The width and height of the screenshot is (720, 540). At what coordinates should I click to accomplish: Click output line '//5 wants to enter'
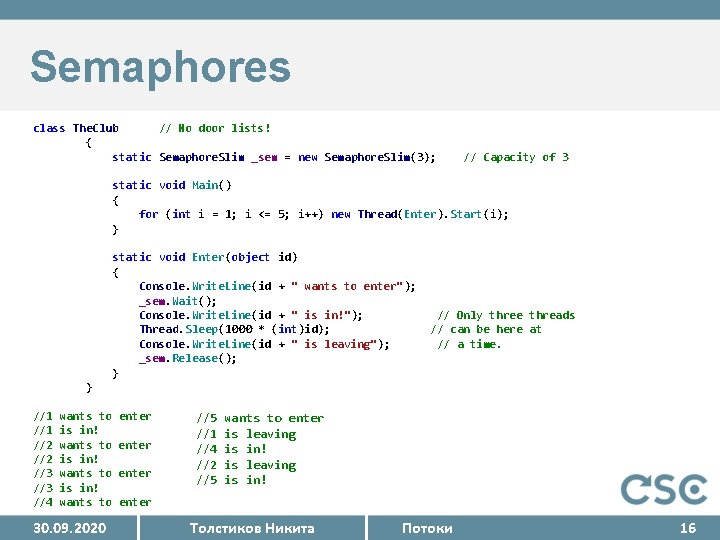tap(260, 418)
